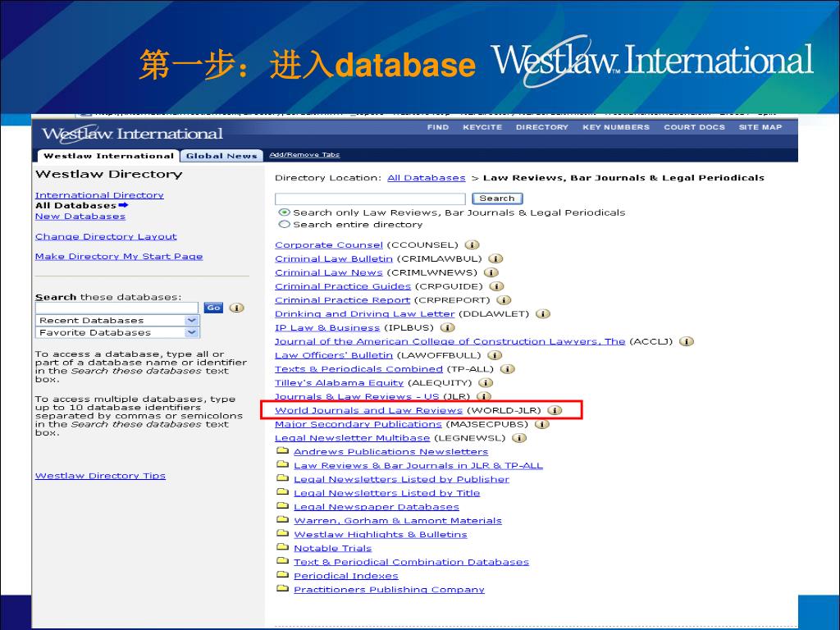The image size is (840, 630).
Task: Focus the directory search text field
Action: coord(370,199)
